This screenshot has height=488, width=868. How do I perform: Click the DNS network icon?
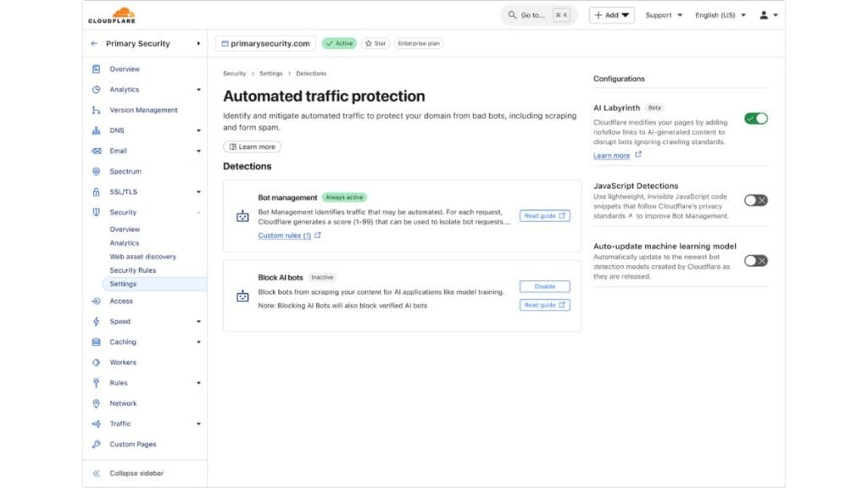click(97, 130)
